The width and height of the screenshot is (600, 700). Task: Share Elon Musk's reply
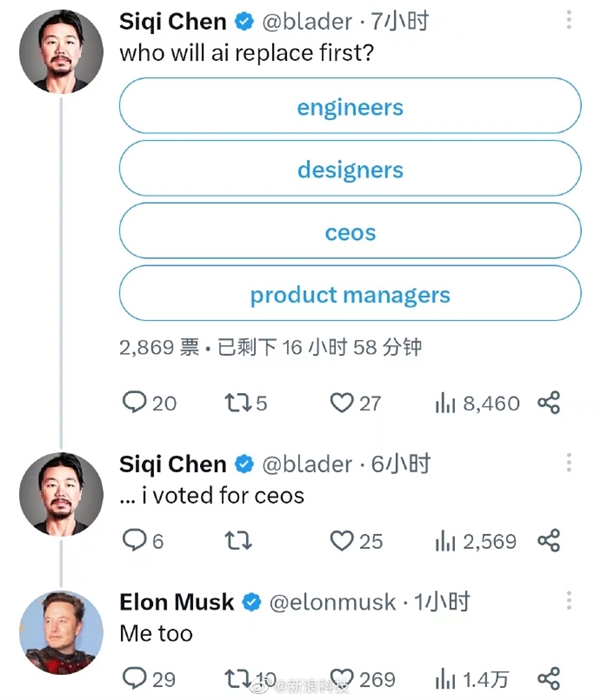[549, 679]
